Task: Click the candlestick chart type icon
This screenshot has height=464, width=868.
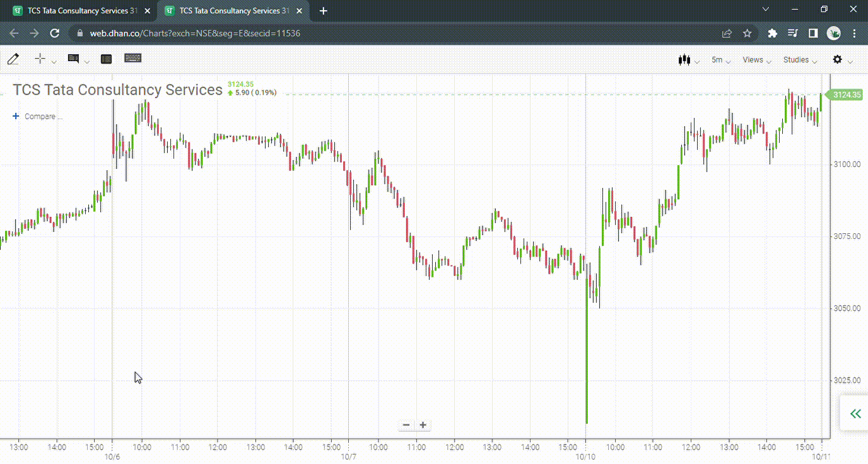Action: [684, 60]
